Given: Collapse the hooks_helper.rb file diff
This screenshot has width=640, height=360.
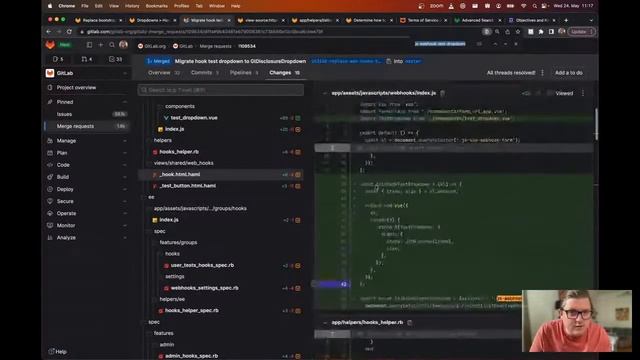Looking at the screenshot, I should pyautogui.click(x=325, y=322).
